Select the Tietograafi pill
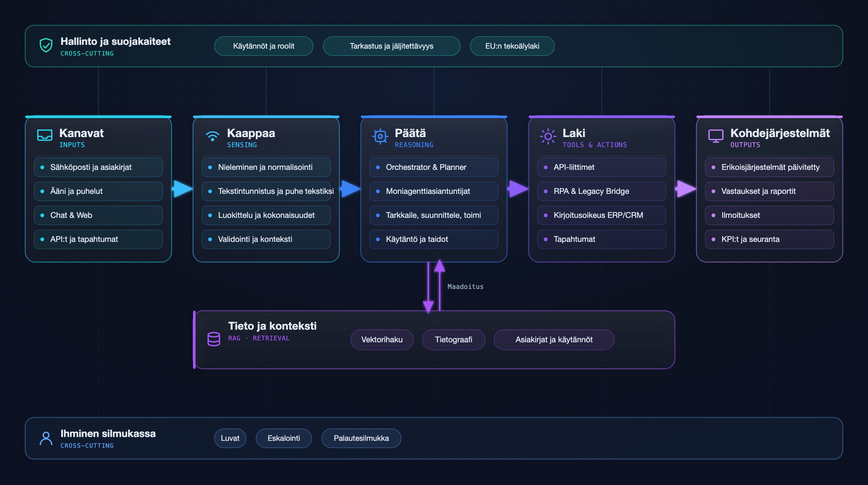This screenshot has height=485, width=868. tap(454, 340)
